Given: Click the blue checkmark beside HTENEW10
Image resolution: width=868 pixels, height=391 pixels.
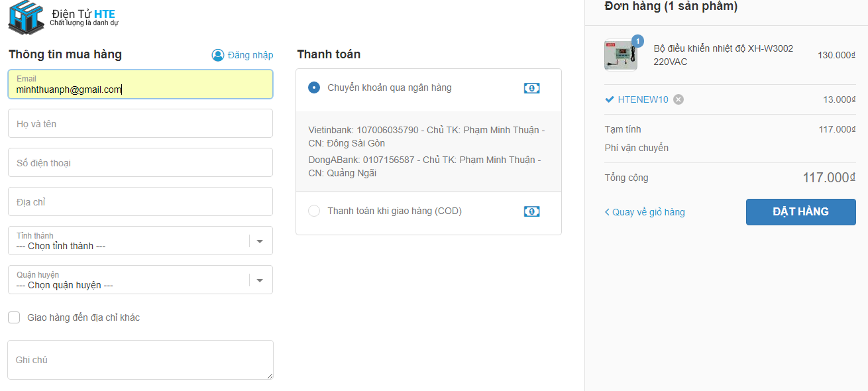Looking at the screenshot, I should coord(610,99).
